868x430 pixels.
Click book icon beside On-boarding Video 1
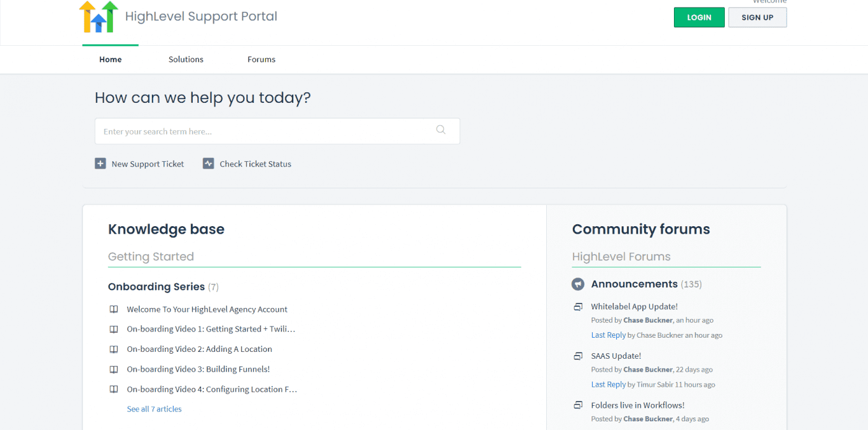113,329
